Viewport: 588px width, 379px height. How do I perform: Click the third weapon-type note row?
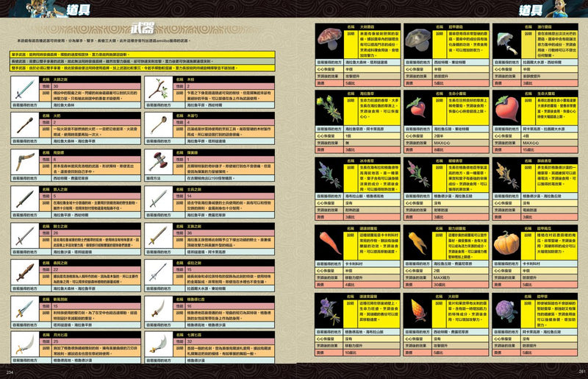point(143,68)
